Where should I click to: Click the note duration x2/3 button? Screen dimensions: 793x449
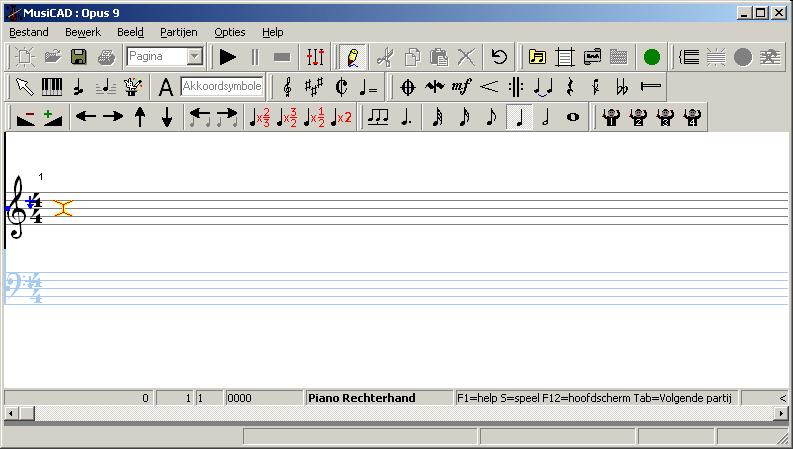pyautogui.click(x=260, y=117)
